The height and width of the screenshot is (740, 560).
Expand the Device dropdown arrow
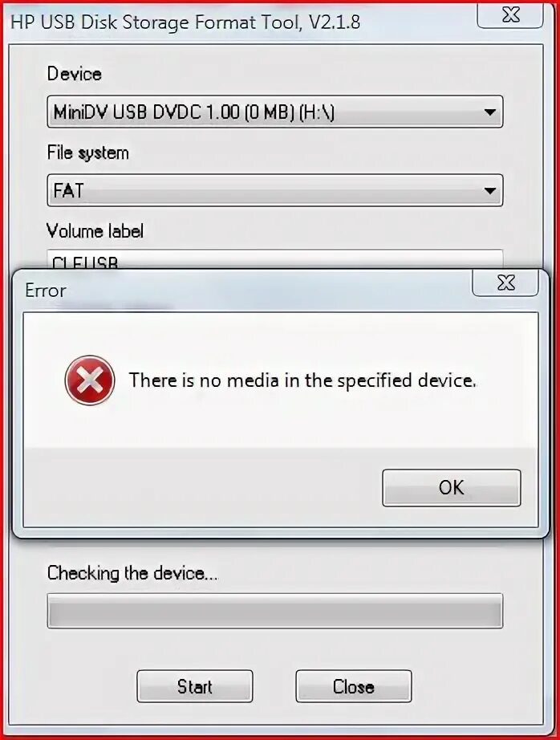489,112
